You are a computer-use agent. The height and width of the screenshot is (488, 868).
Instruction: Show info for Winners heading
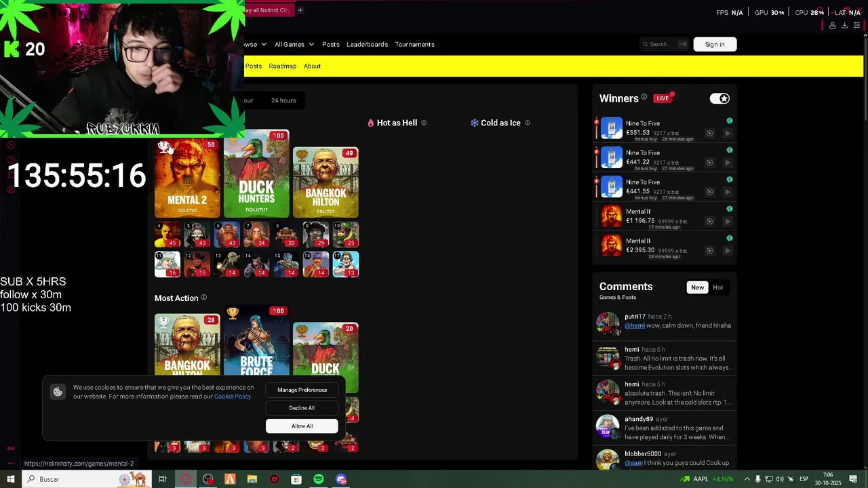644,98
